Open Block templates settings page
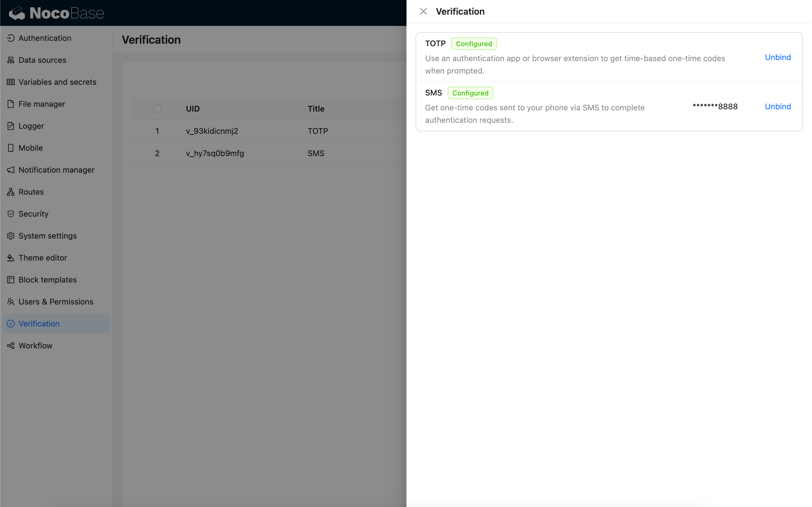This screenshot has width=812, height=507. pos(47,280)
